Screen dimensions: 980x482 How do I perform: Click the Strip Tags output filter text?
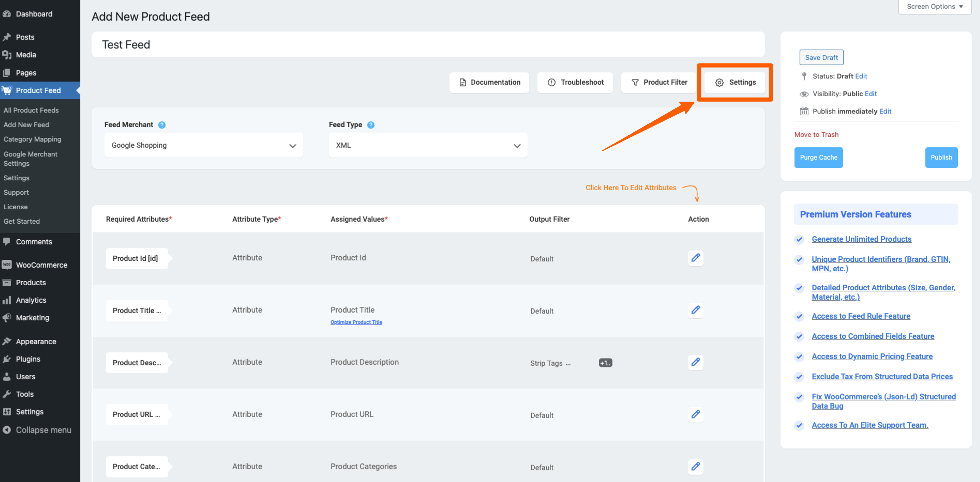tap(550, 363)
